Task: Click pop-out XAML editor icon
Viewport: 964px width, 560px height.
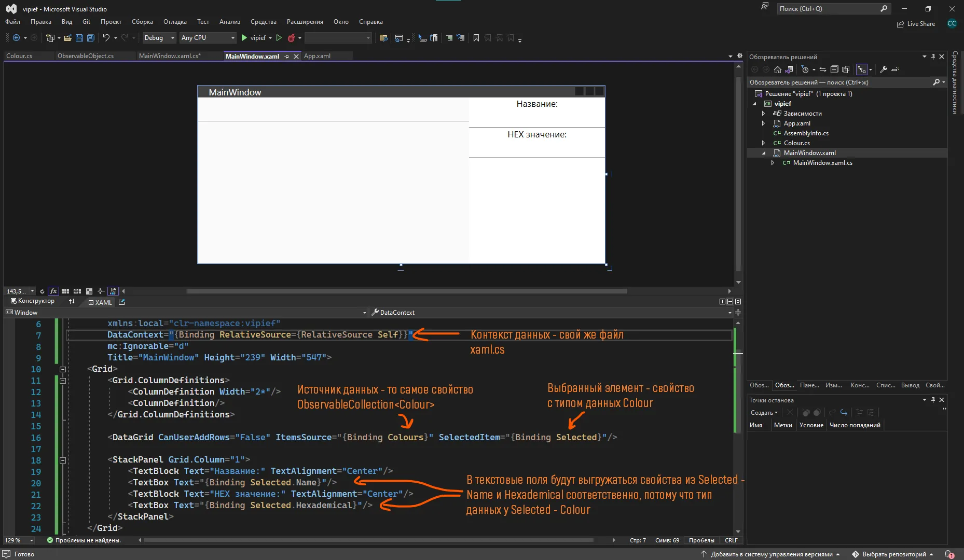Action: (122, 302)
